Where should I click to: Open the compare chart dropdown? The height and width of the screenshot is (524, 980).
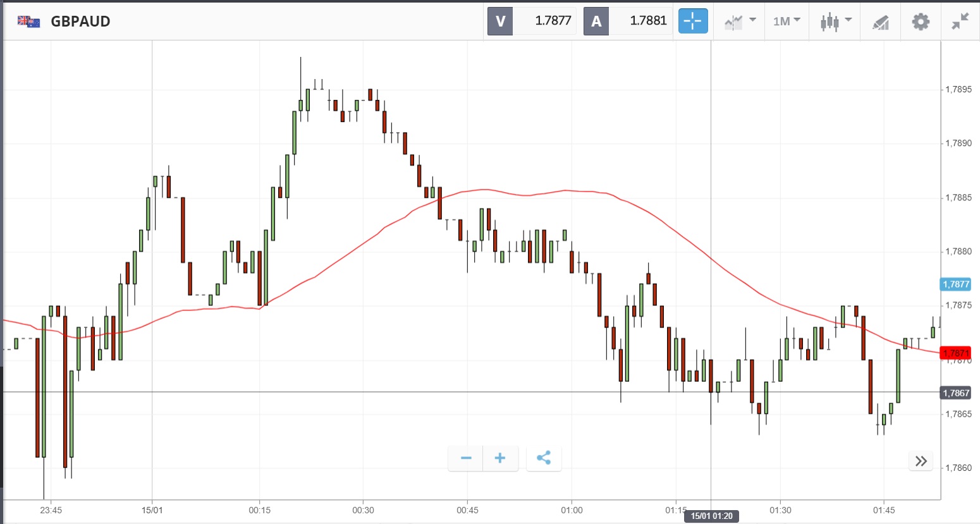tap(740, 21)
